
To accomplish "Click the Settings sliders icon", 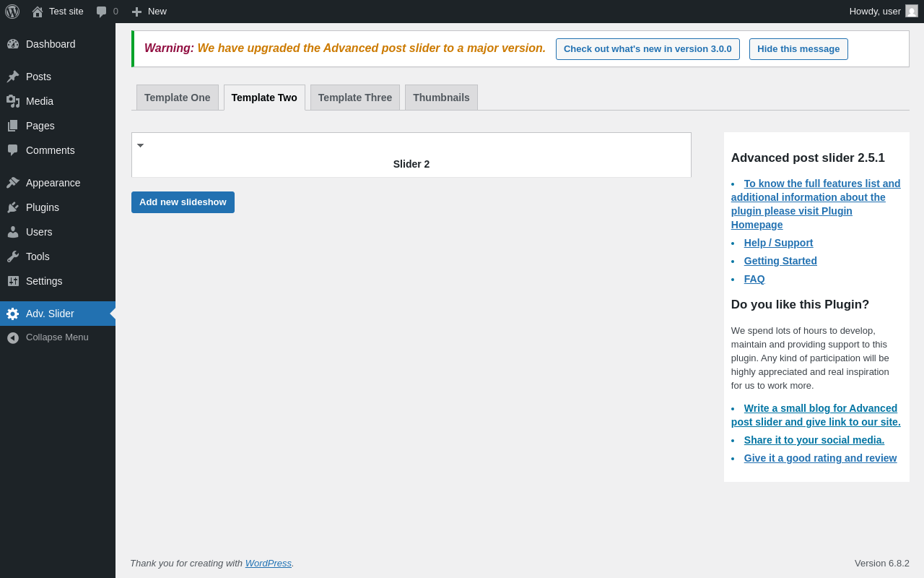I will (13, 281).
